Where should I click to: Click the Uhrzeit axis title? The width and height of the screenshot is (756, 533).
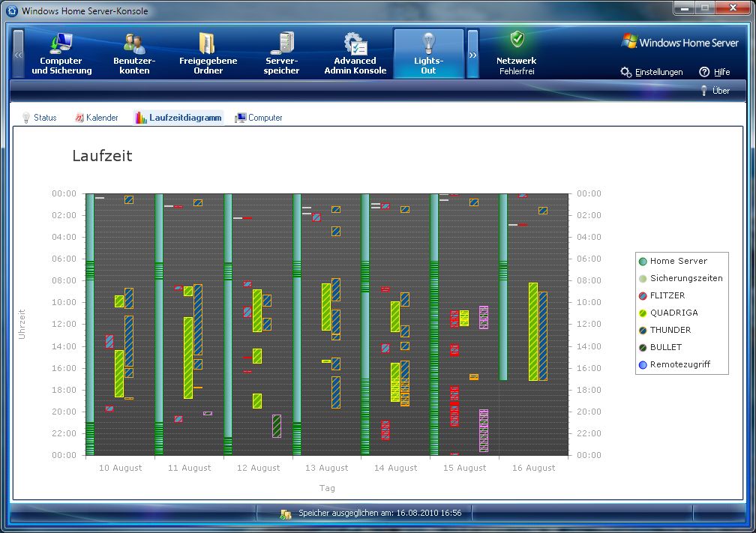click(x=22, y=325)
